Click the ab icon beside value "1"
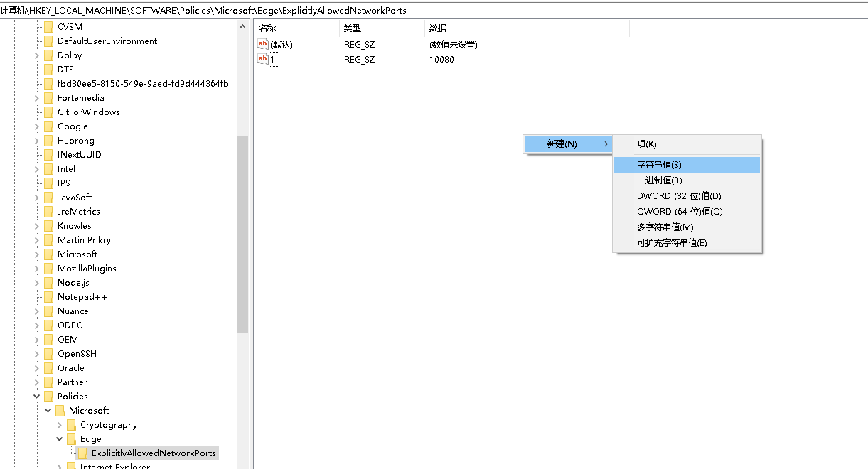 pyautogui.click(x=263, y=59)
